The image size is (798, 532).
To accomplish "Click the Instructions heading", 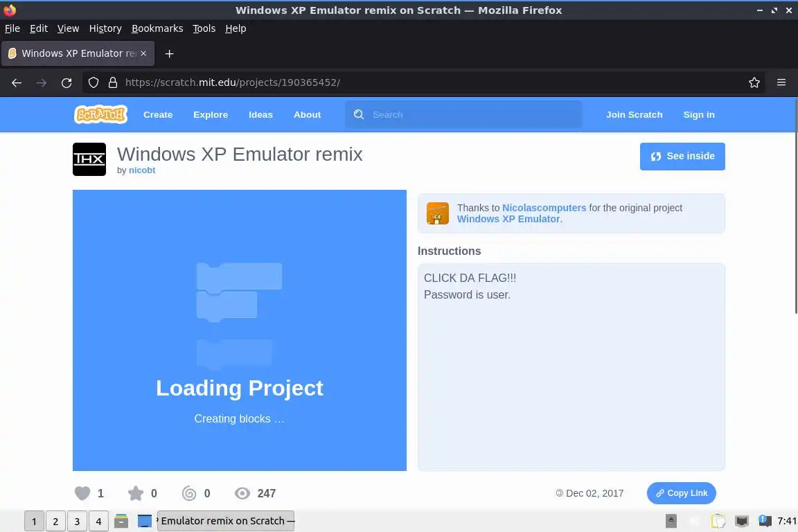I will pos(449,251).
